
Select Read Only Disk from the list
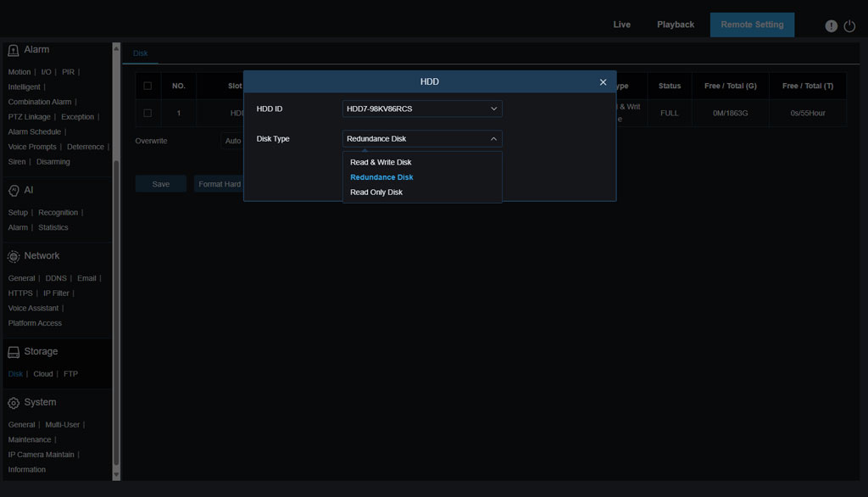click(x=376, y=192)
